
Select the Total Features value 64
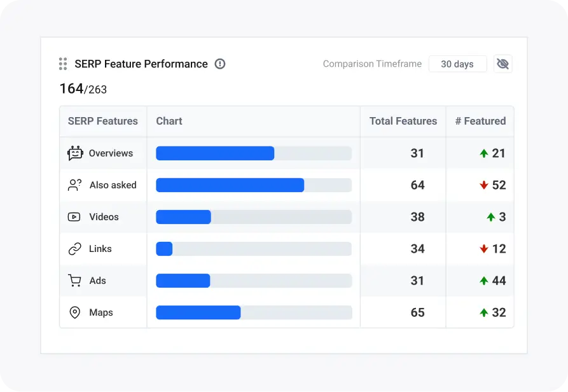click(419, 185)
